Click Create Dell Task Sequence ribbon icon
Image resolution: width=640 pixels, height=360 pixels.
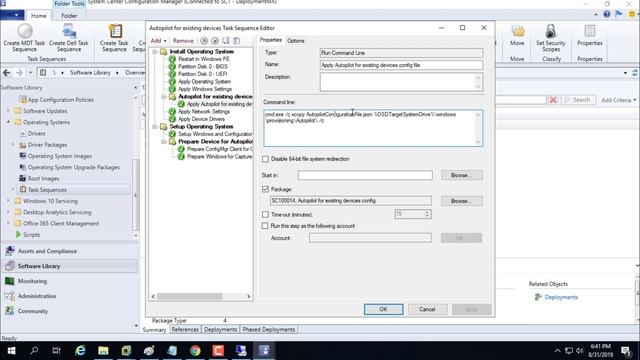(x=69, y=38)
